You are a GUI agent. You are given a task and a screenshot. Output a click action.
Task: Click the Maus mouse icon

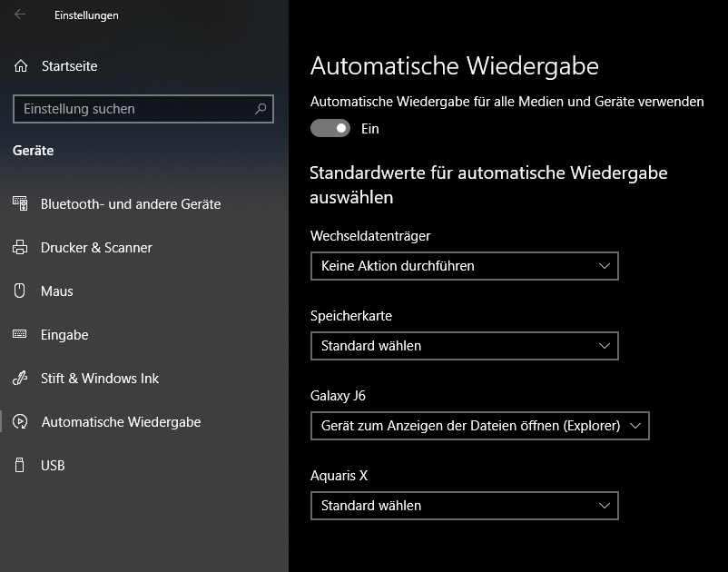tap(20, 291)
